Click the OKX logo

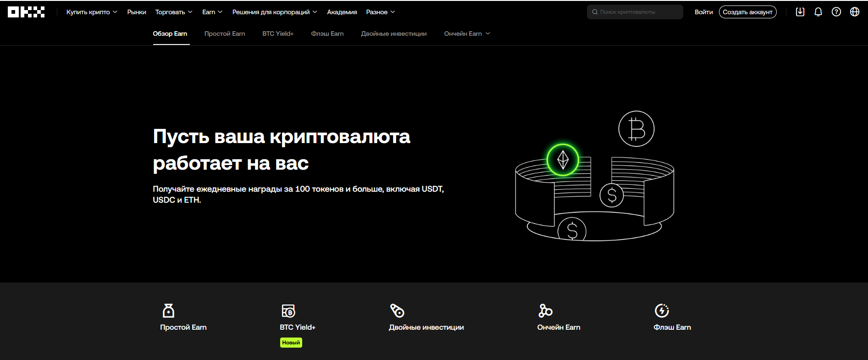coord(26,12)
